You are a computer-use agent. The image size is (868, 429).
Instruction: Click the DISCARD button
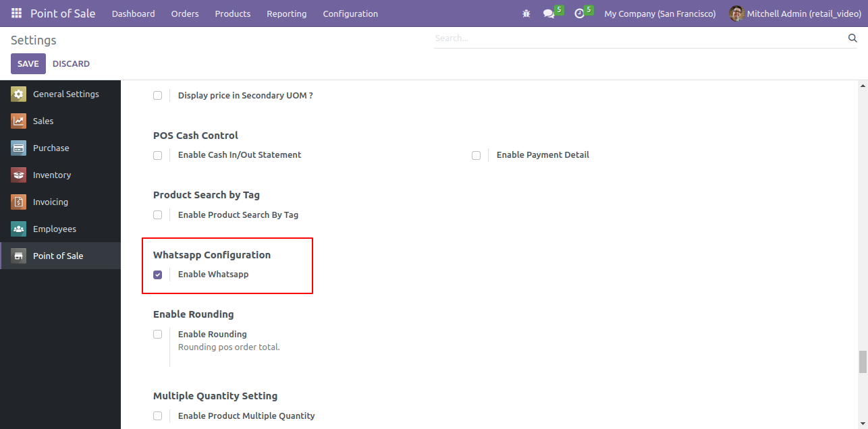coord(71,63)
